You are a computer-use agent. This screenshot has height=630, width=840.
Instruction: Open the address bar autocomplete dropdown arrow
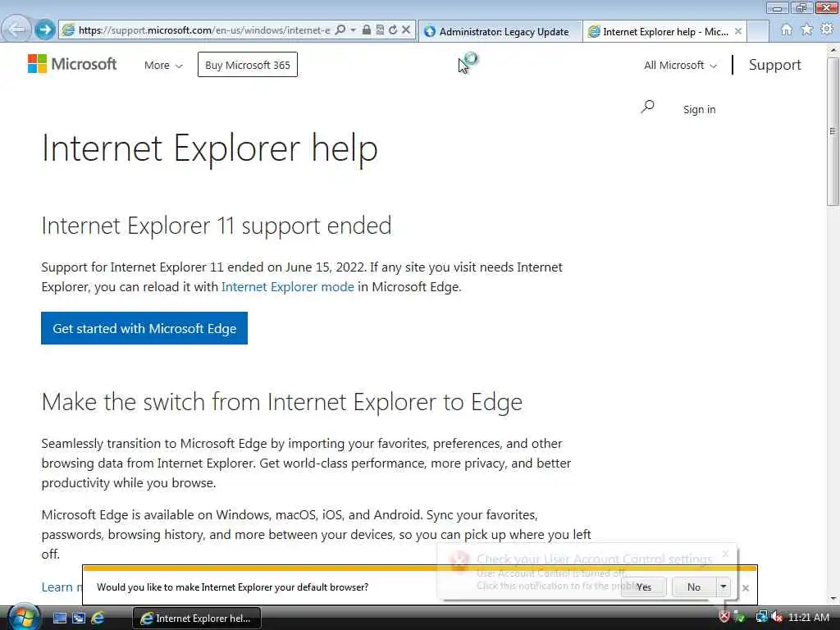pos(353,30)
